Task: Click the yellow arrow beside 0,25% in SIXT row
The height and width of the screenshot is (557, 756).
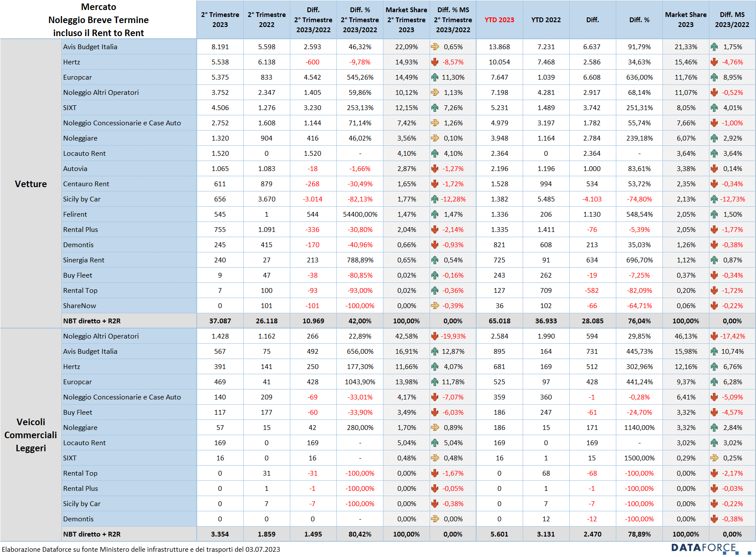Action: click(714, 458)
